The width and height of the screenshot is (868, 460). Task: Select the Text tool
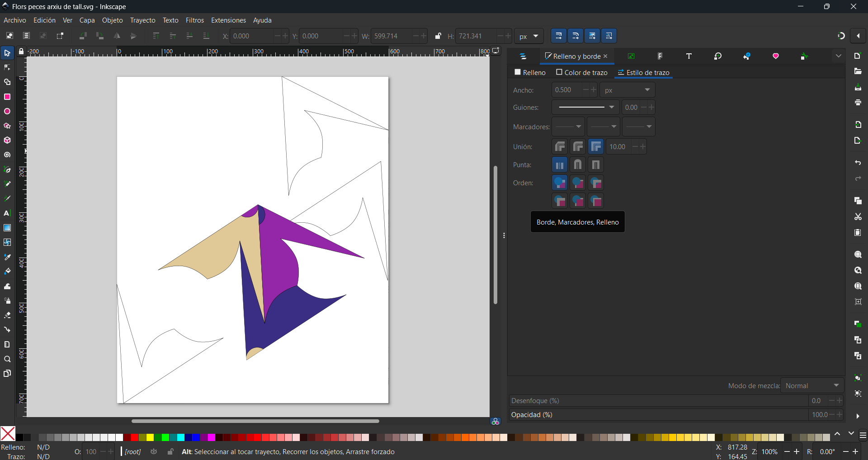tap(7, 213)
